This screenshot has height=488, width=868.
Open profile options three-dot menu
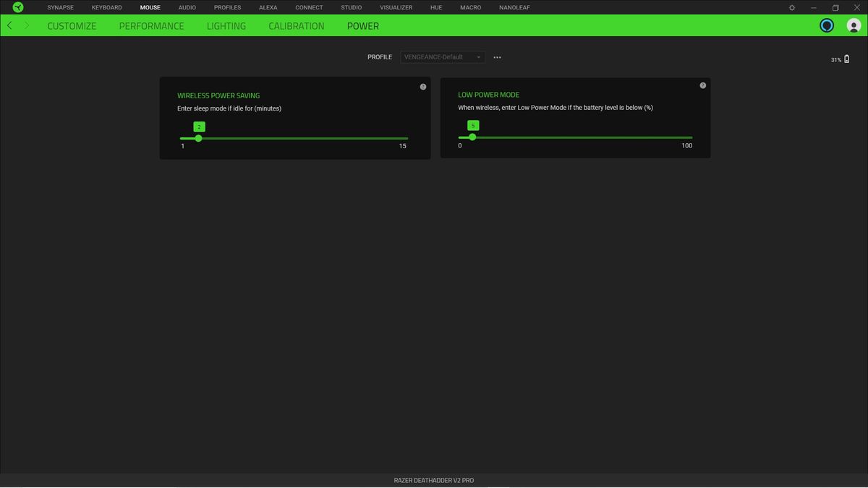point(497,57)
